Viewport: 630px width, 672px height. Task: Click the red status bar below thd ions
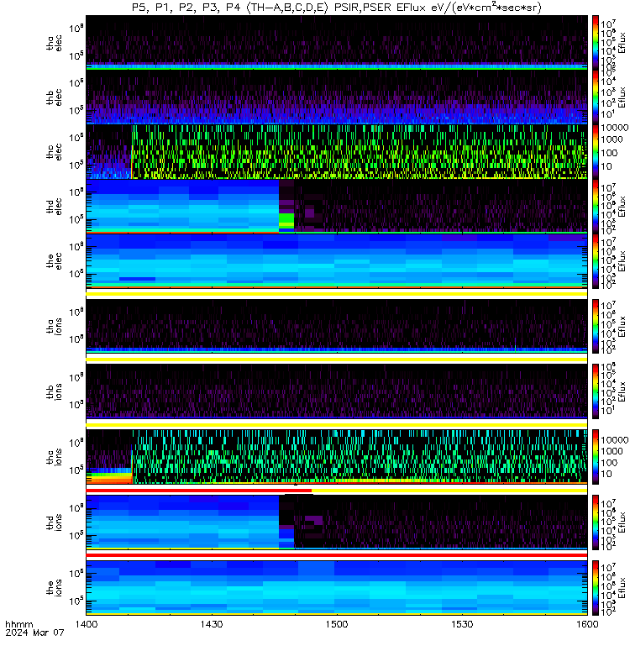[337, 555]
